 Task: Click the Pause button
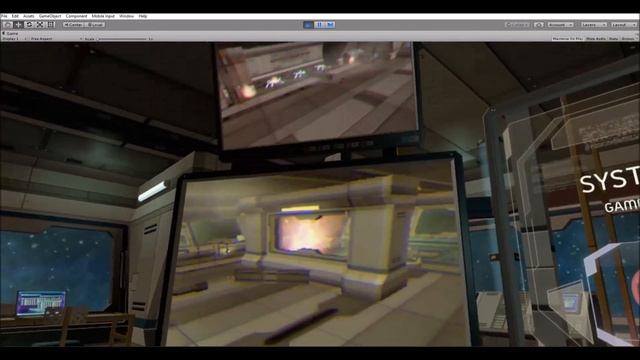click(320, 25)
